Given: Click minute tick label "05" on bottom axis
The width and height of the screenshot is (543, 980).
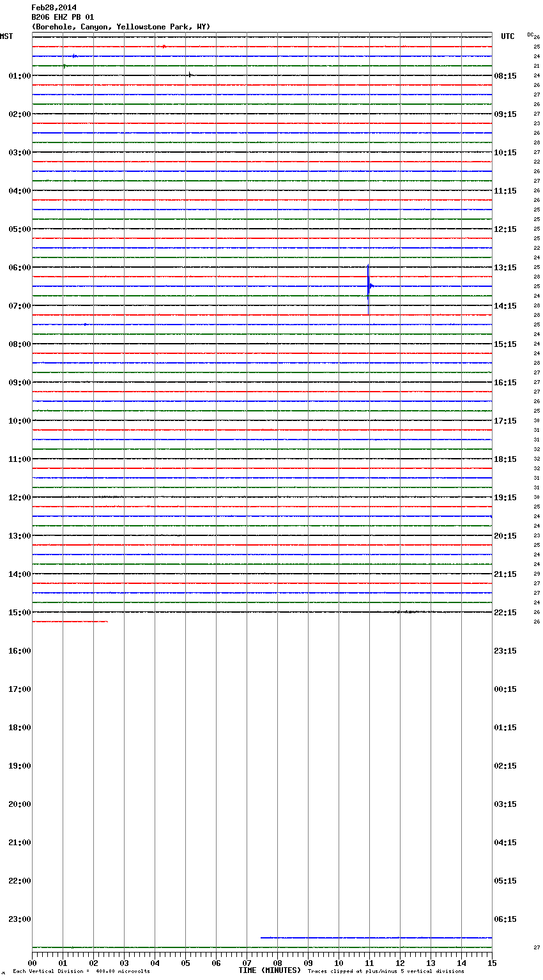Looking at the screenshot, I should pyautogui.click(x=185, y=963).
